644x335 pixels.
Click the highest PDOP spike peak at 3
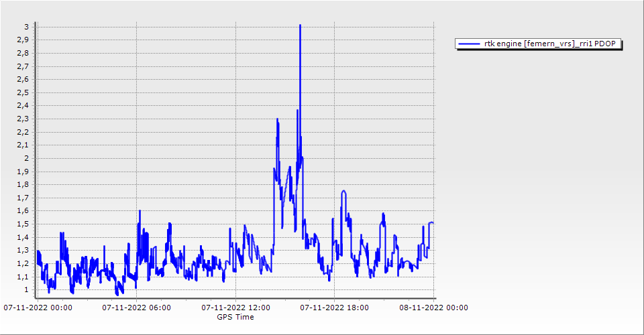(x=300, y=25)
